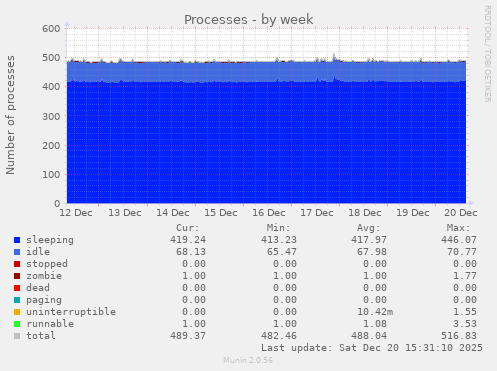This screenshot has width=497, height=371.
Task: Click the uninterruptible average value 10.42m
Action: pyautogui.click(x=375, y=312)
